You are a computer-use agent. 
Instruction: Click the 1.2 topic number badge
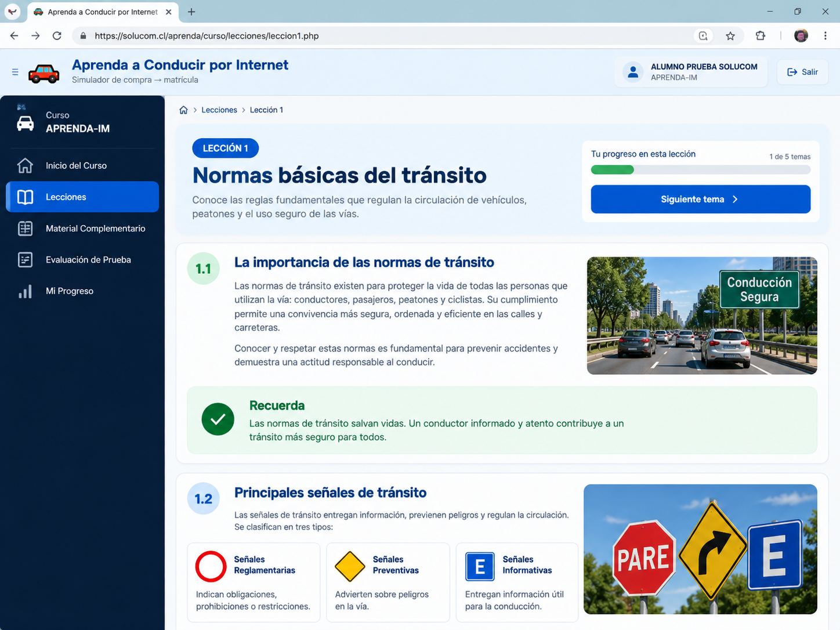203,499
